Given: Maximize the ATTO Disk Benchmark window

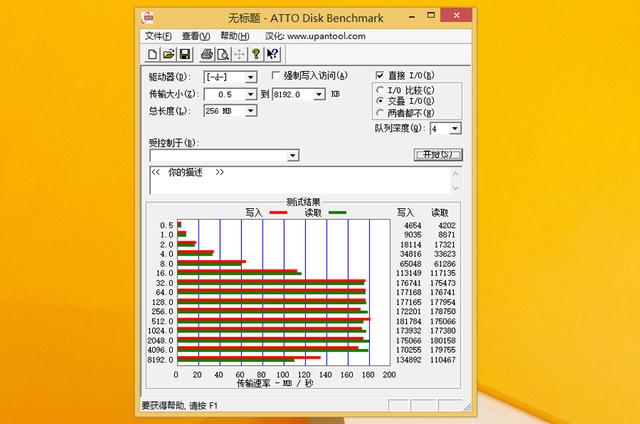Looking at the screenshot, I should (x=431, y=16).
